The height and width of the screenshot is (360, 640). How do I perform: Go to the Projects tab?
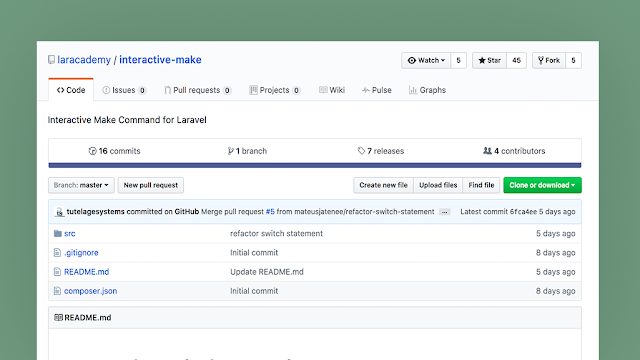pyautogui.click(x=275, y=90)
